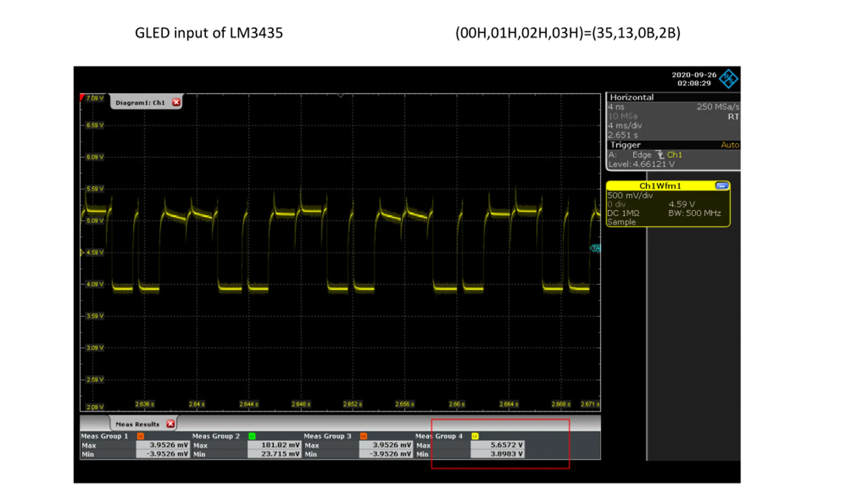The image size is (868, 488).
Task: Click the 4.59 V ground level marker
Action: (x=82, y=252)
